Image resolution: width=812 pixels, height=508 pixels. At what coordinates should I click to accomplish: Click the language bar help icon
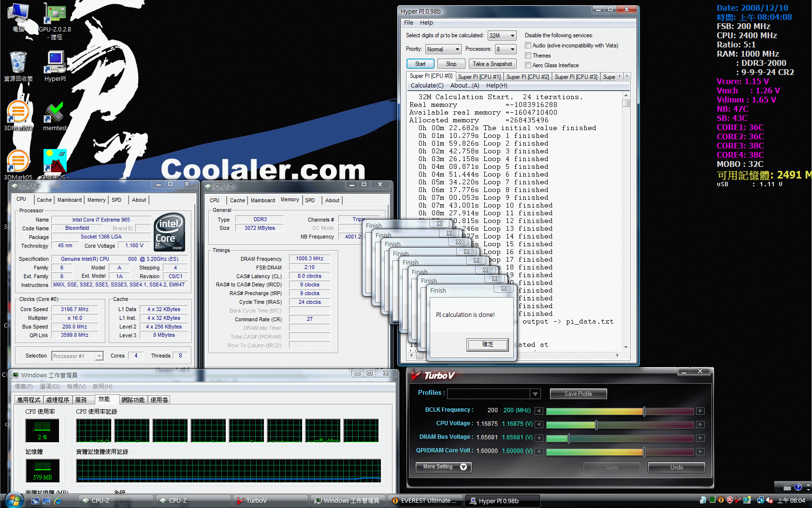click(x=798, y=487)
